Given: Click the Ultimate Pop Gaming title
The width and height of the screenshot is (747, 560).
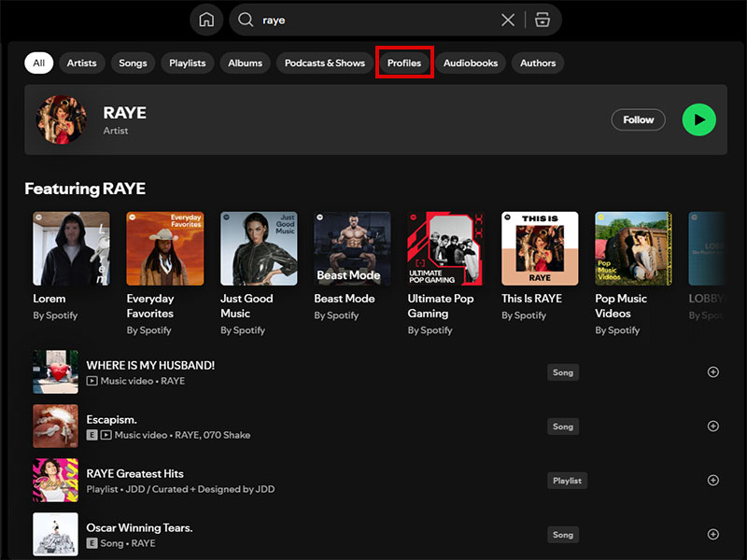Looking at the screenshot, I should coord(441,306).
